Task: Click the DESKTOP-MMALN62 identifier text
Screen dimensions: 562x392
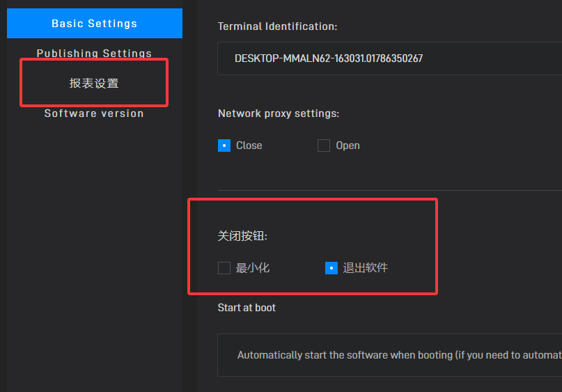Action: [x=329, y=58]
